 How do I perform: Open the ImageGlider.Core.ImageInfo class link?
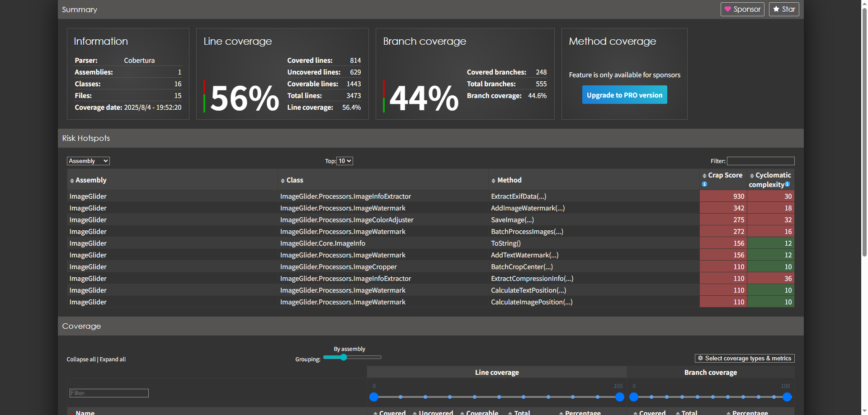coord(322,243)
